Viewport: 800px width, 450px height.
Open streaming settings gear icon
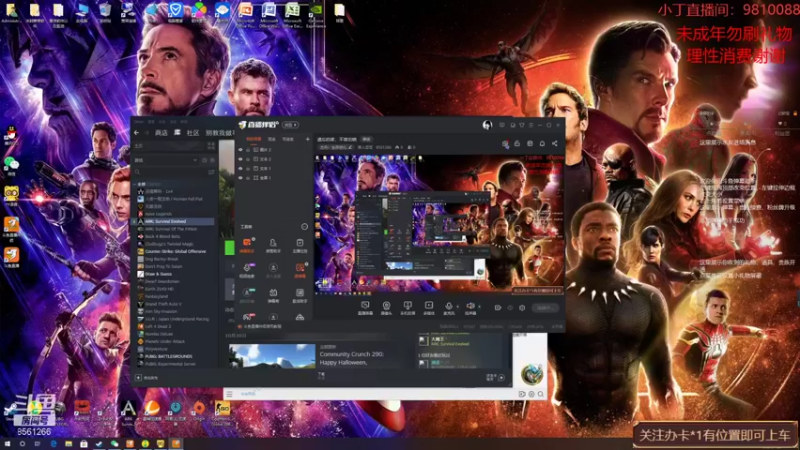coord(521,308)
